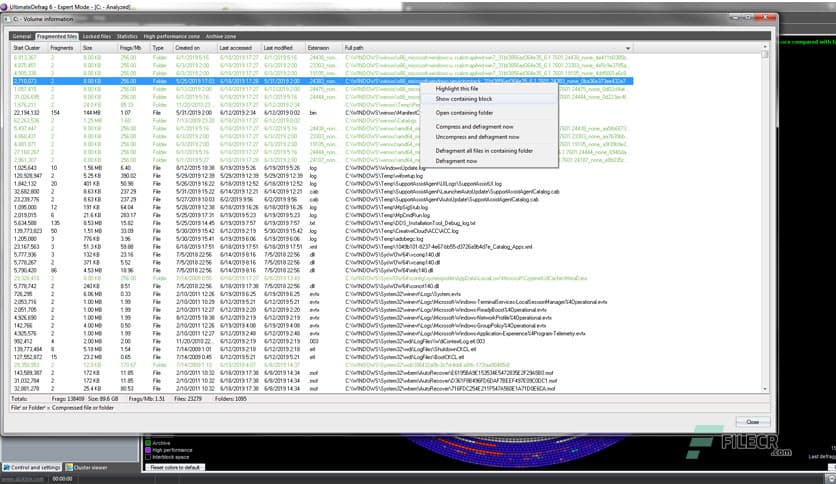The height and width of the screenshot is (484, 836).
Task: Select the Logs\System.evtx row
Action: (x=323, y=294)
